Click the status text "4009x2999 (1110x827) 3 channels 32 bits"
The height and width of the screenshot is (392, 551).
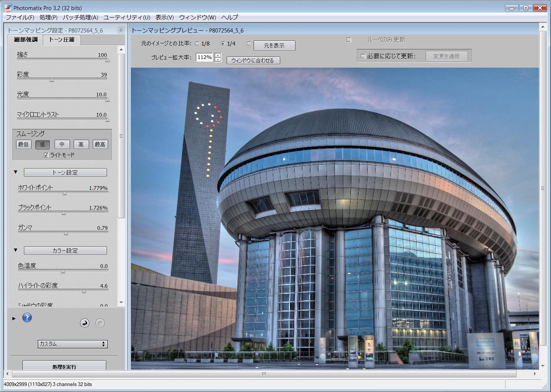(x=48, y=384)
